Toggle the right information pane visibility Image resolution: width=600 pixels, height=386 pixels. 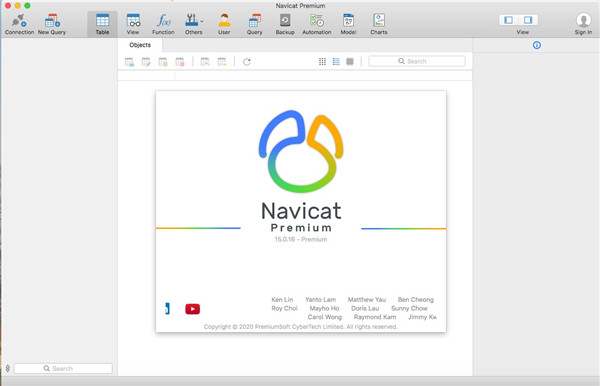point(528,20)
